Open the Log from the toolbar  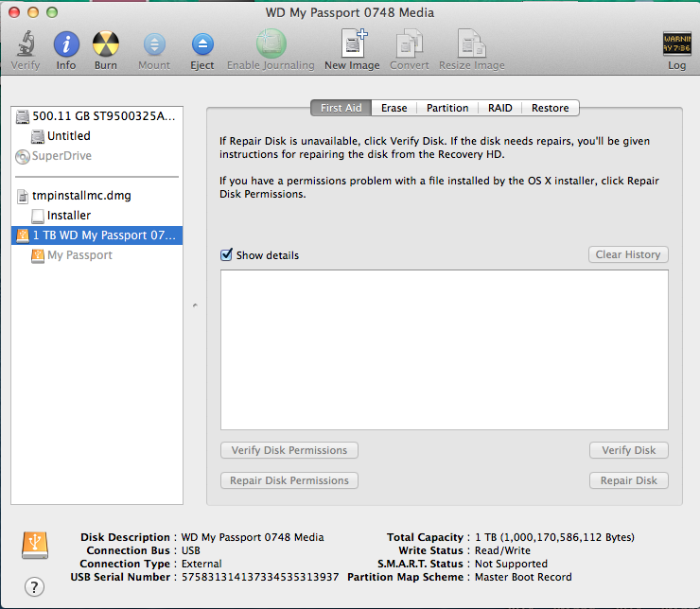pos(676,44)
